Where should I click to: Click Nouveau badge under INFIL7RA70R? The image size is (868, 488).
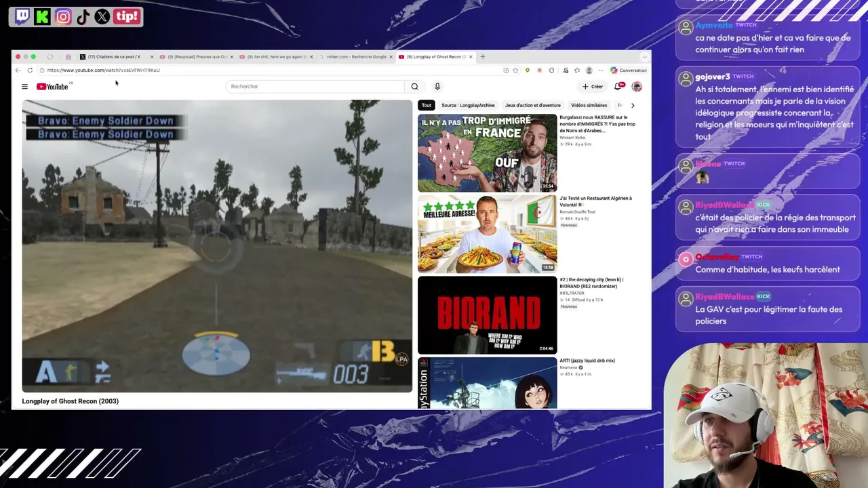[x=568, y=306]
